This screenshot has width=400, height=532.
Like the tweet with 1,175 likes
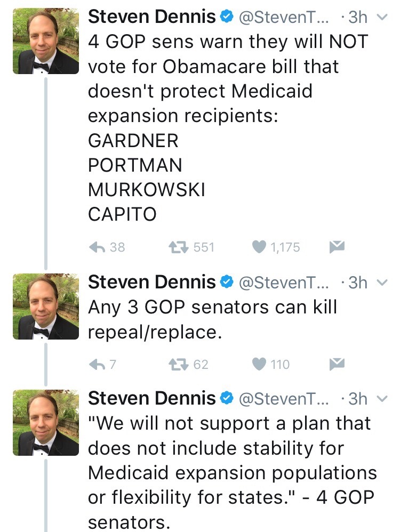click(x=259, y=247)
